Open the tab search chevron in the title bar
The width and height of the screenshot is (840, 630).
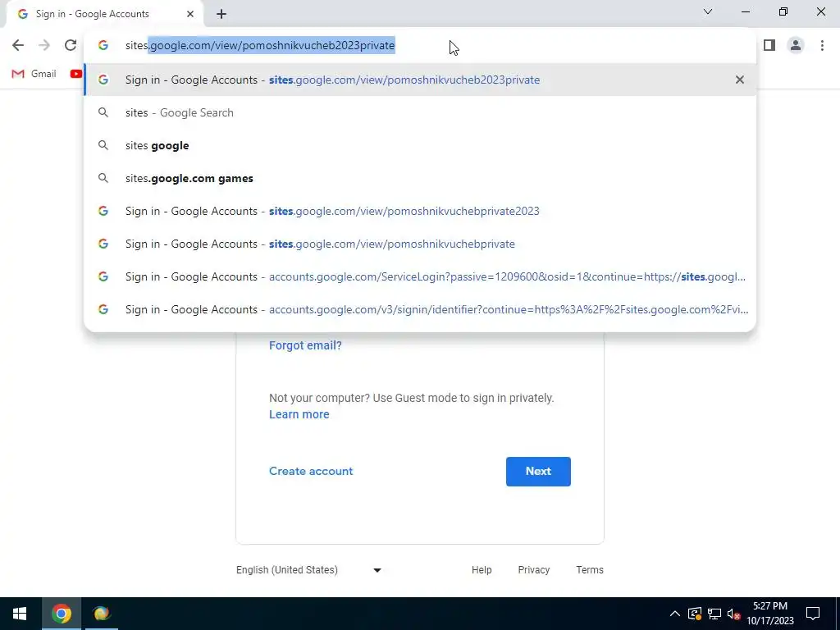[708, 11]
